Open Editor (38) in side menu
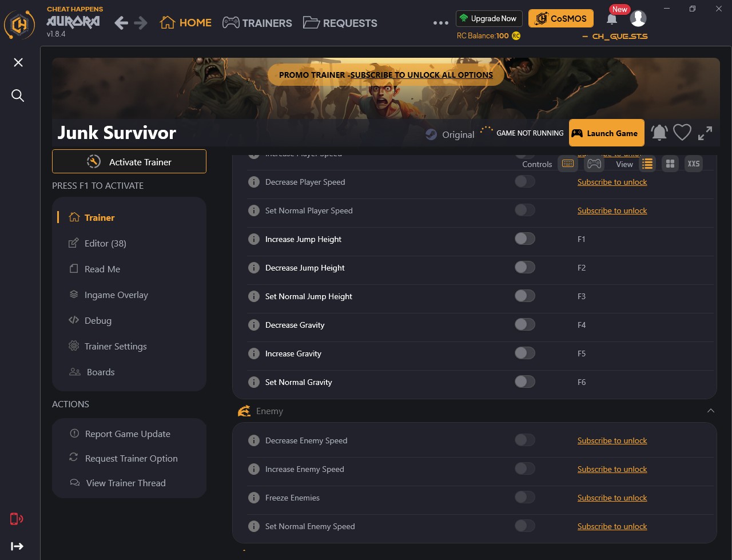The width and height of the screenshot is (732, 560). [97, 243]
